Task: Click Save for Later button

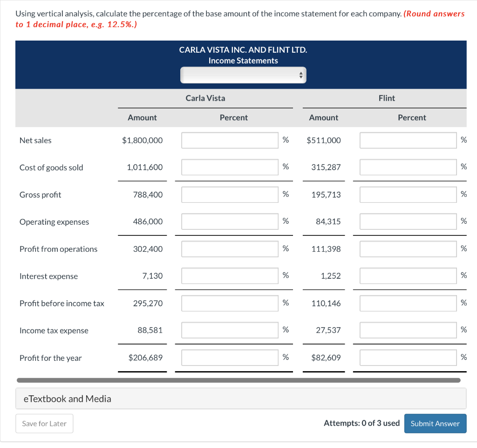Action: (44, 423)
